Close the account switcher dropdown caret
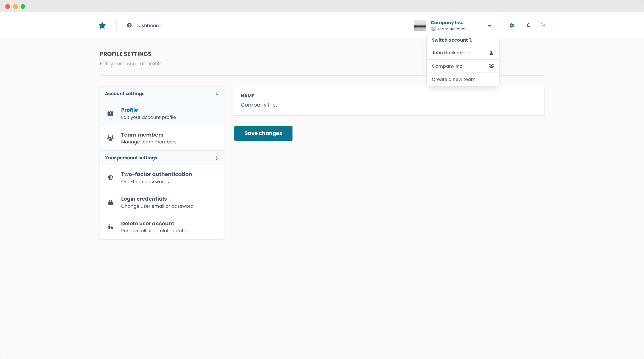Screen dimensions: 644x359 pos(489,26)
